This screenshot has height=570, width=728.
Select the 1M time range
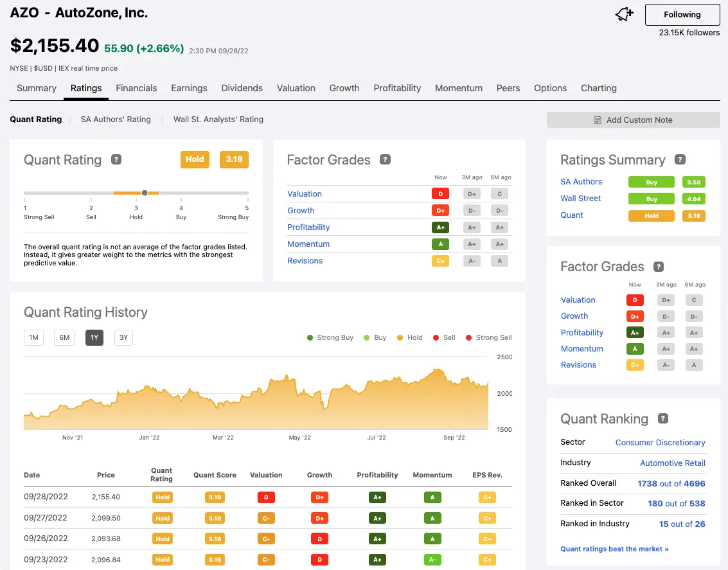click(x=34, y=337)
